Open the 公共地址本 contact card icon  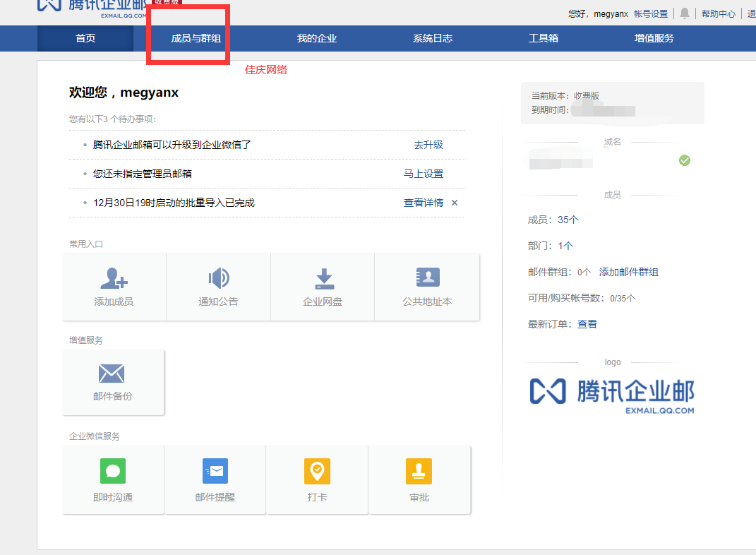point(428,277)
